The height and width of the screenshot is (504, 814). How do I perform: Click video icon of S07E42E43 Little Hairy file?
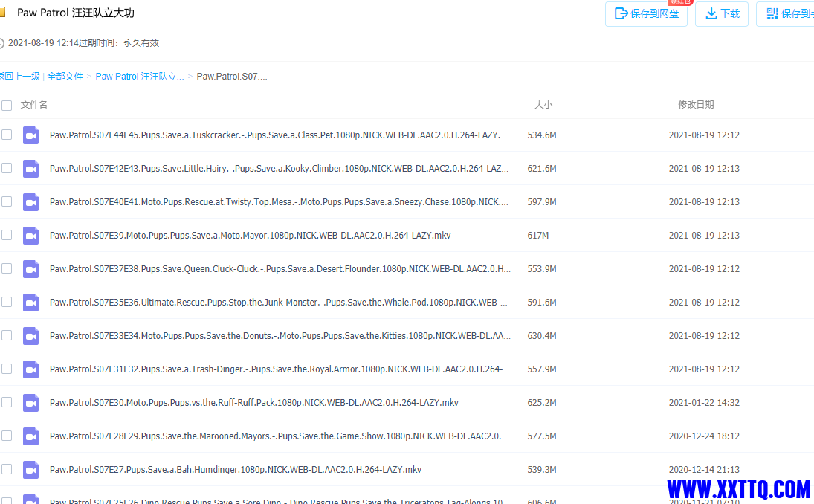click(30, 169)
